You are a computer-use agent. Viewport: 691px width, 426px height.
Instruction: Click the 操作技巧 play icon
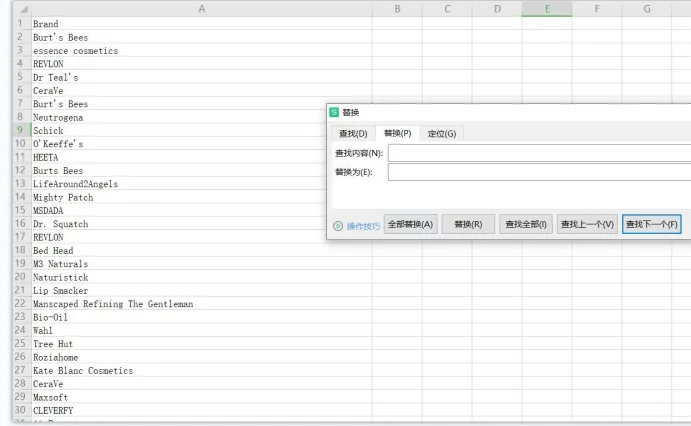pos(338,226)
